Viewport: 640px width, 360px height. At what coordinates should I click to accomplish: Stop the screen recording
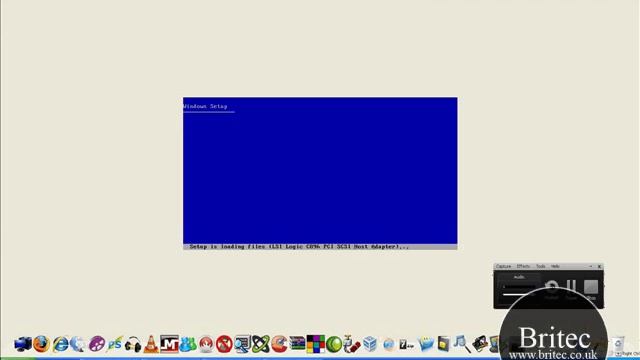[591, 287]
